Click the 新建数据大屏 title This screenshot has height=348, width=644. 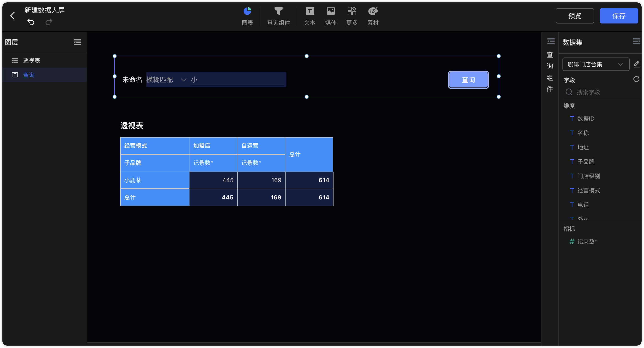[x=45, y=10]
